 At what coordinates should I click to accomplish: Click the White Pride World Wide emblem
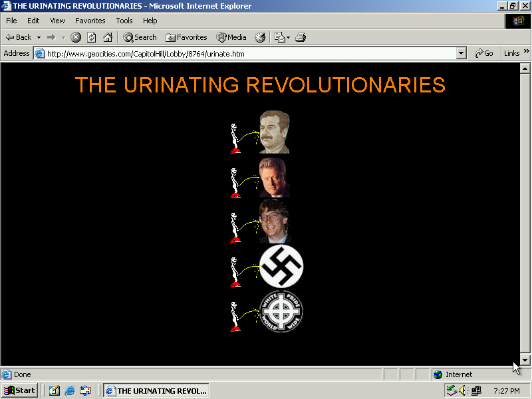pos(281,311)
